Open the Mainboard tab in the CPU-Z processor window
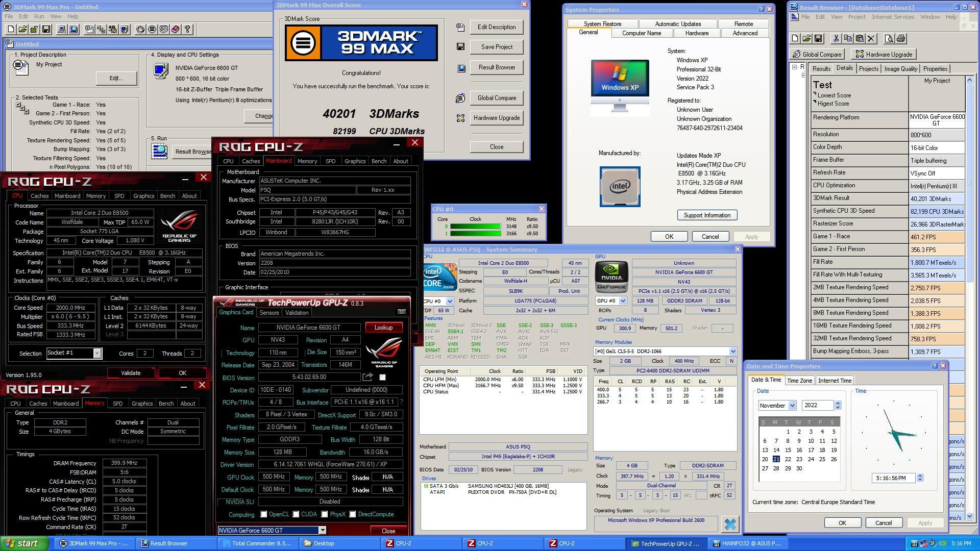Screen dimensions: 980x551 click(x=67, y=196)
